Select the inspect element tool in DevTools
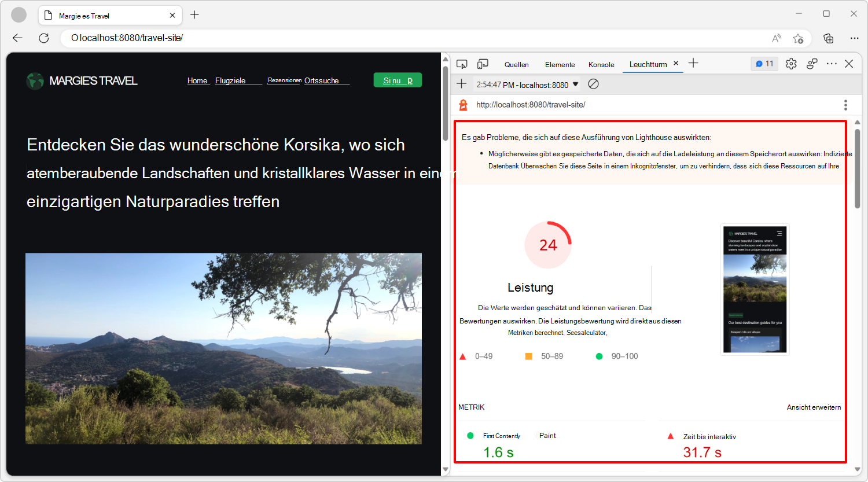This screenshot has height=482, width=868. point(462,64)
